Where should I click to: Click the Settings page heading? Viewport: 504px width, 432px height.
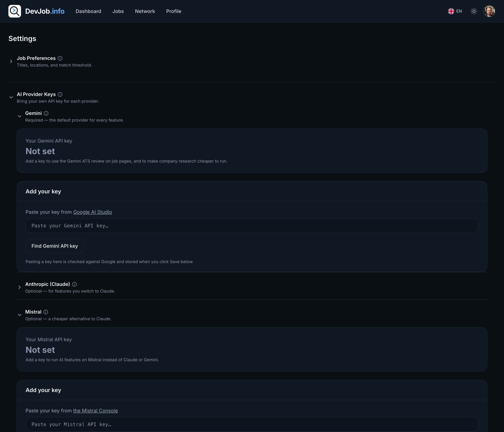point(22,39)
